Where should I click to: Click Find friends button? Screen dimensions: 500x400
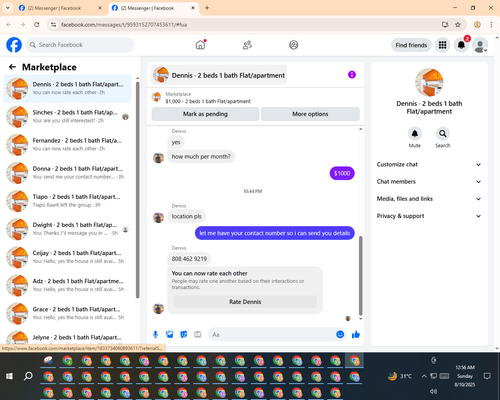[411, 45]
